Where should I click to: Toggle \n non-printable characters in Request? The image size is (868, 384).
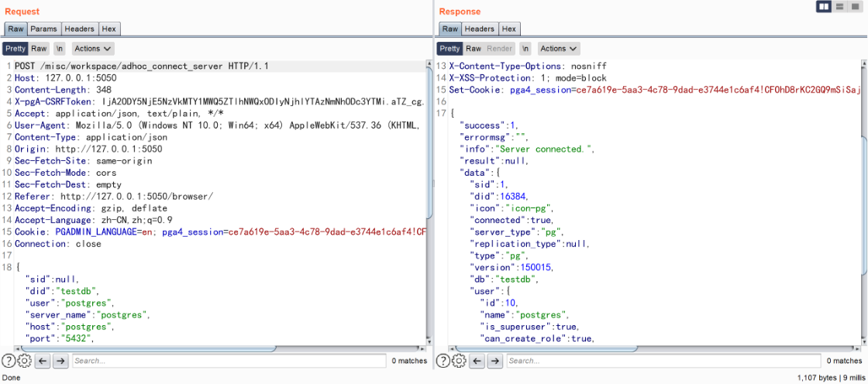pos(59,49)
